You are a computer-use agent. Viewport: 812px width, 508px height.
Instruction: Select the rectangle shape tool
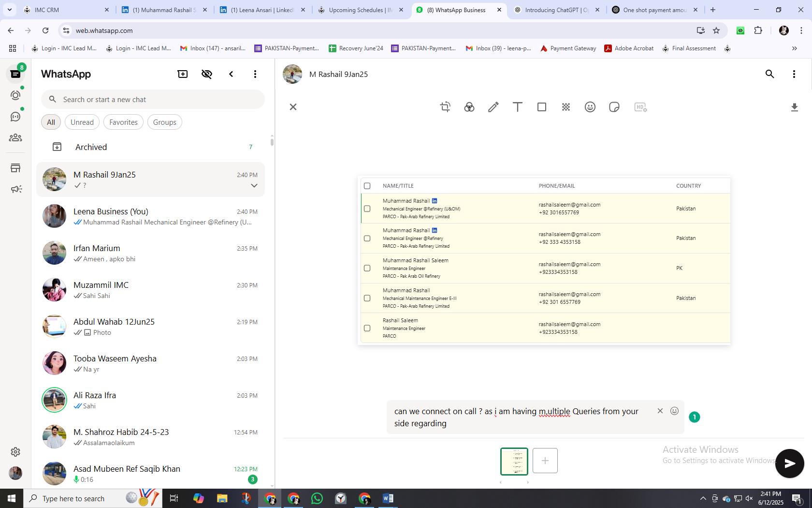[x=541, y=107]
